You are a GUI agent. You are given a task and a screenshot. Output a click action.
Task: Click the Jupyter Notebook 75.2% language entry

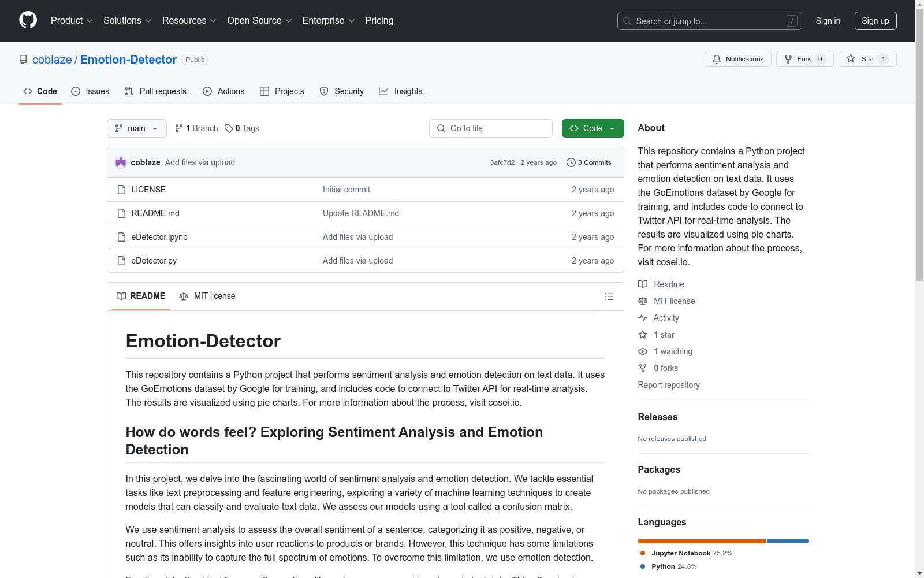tap(687, 553)
